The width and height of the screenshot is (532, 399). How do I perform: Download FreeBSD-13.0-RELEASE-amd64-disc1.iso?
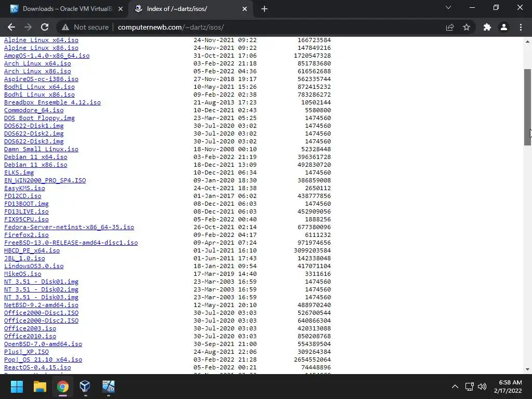tap(71, 243)
